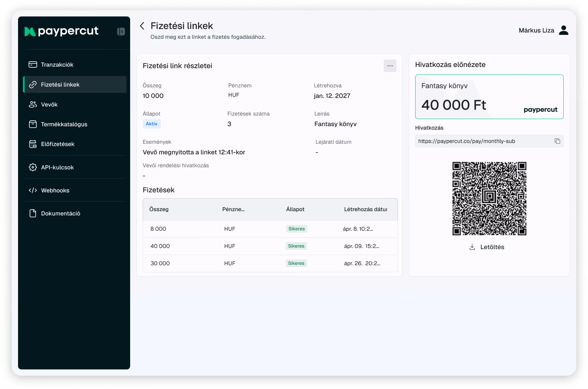Click the download arrow icon below QR code
The image size is (588, 389).
(x=472, y=247)
